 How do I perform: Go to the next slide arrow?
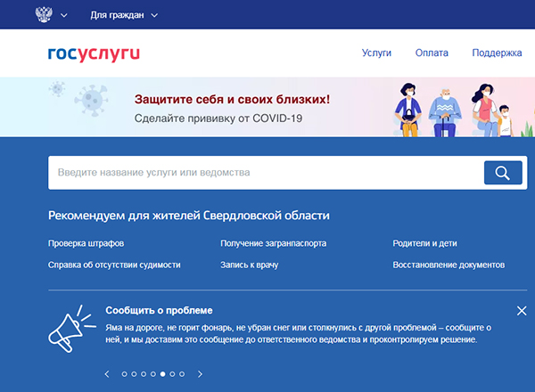pos(201,374)
